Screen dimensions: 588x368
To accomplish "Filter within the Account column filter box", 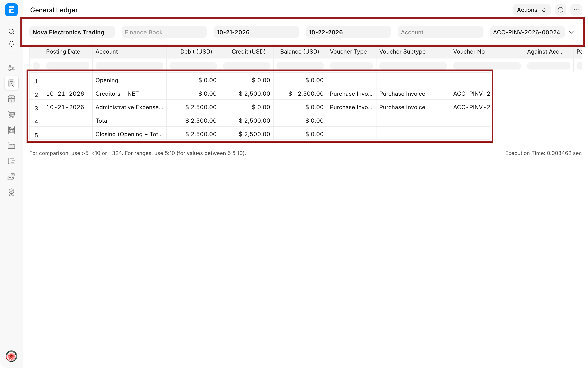I will pos(129,65).
